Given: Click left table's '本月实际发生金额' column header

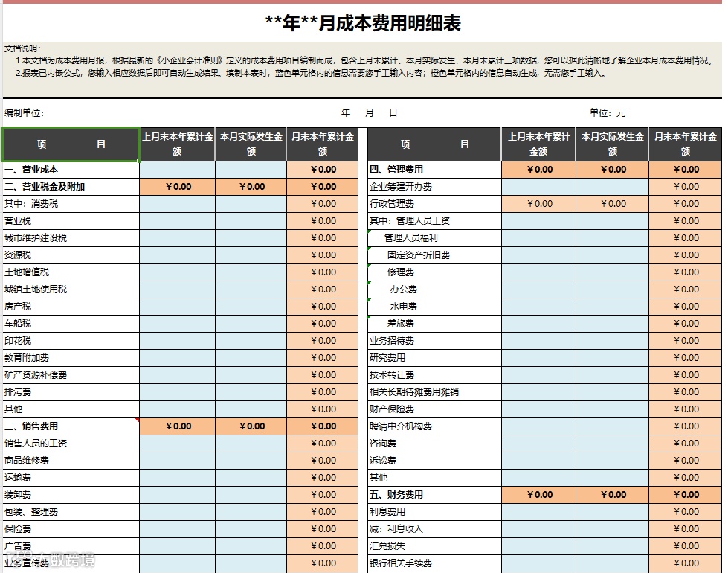Looking at the screenshot, I should coord(251,144).
